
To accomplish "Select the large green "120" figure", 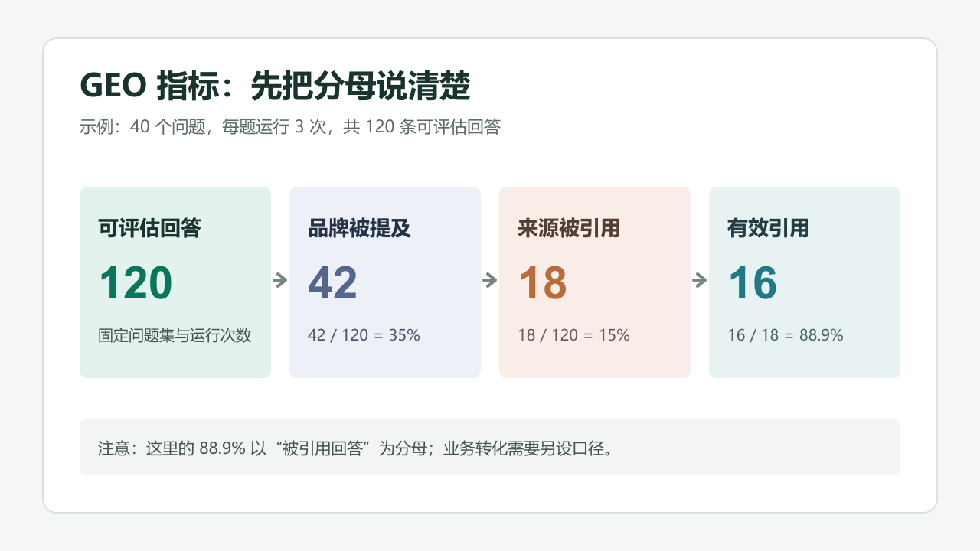I will click(136, 282).
